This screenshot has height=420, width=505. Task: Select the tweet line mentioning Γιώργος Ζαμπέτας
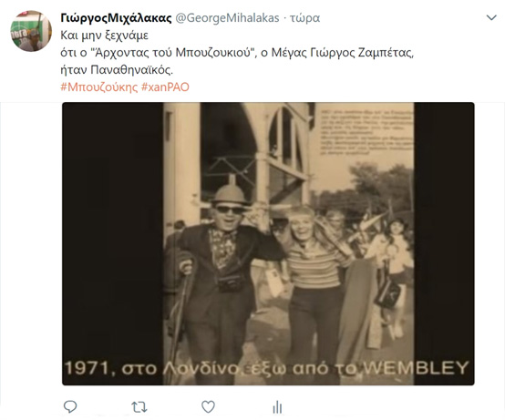[237, 53]
